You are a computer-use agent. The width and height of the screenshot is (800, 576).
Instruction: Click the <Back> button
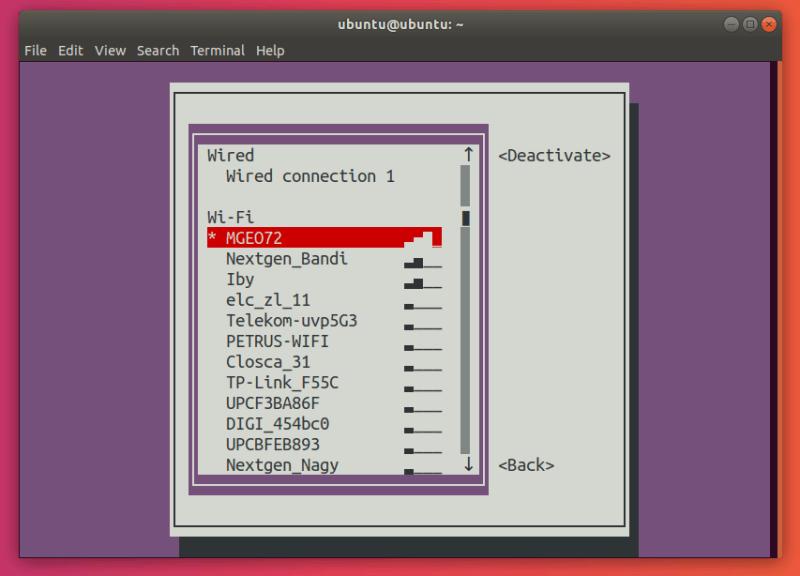pyautogui.click(x=526, y=464)
